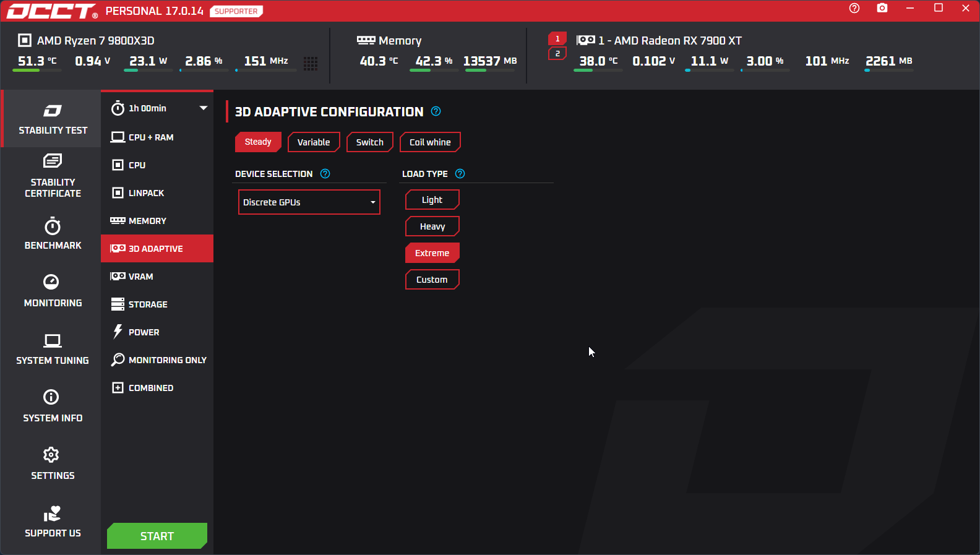This screenshot has height=555, width=980.
Task: Select the 3D ADAPTIVE test
Action: point(157,249)
